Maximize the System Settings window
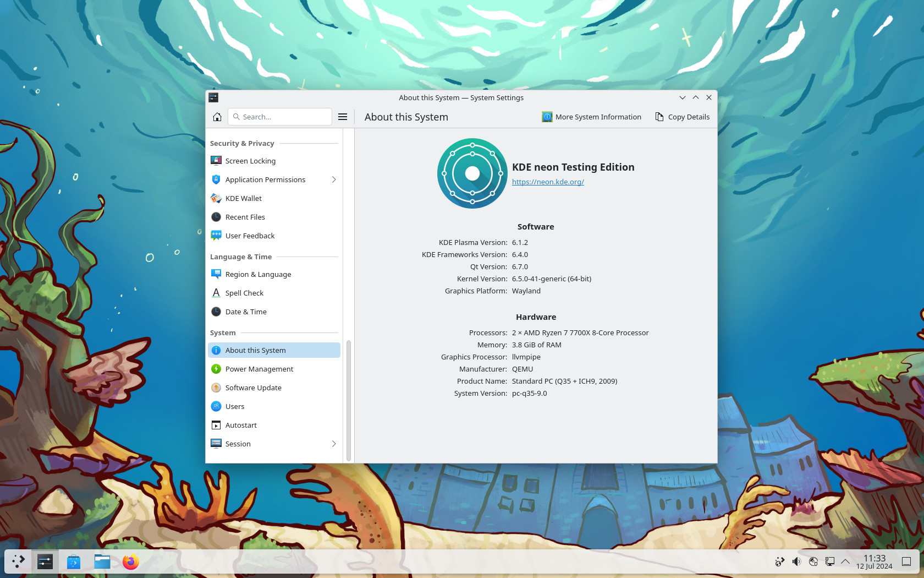 pyautogui.click(x=696, y=97)
